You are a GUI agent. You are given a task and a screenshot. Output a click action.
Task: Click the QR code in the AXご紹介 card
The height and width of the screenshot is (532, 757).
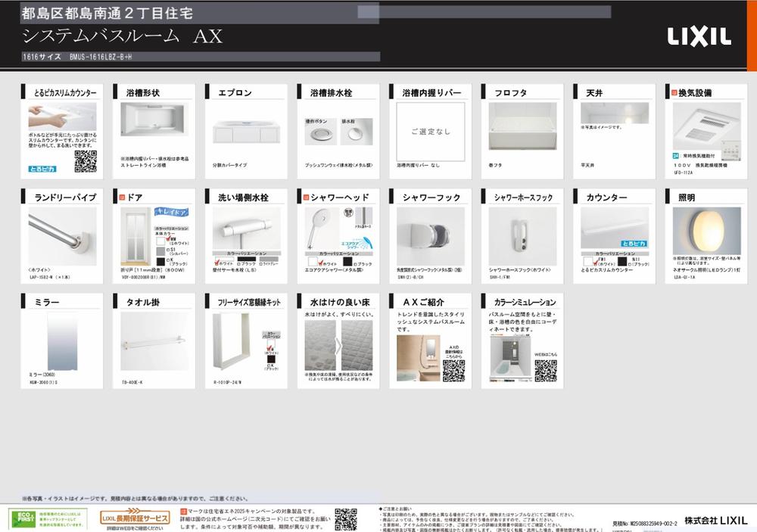click(x=453, y=370)
